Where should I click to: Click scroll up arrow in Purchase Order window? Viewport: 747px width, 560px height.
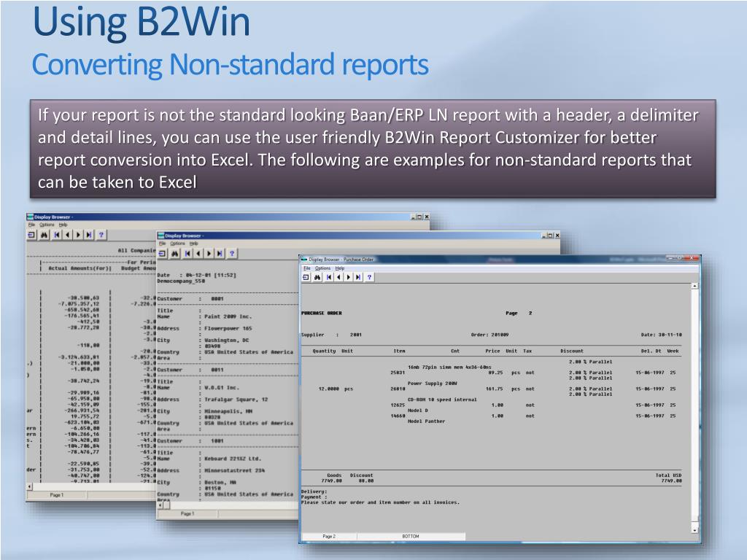(694, 286)
